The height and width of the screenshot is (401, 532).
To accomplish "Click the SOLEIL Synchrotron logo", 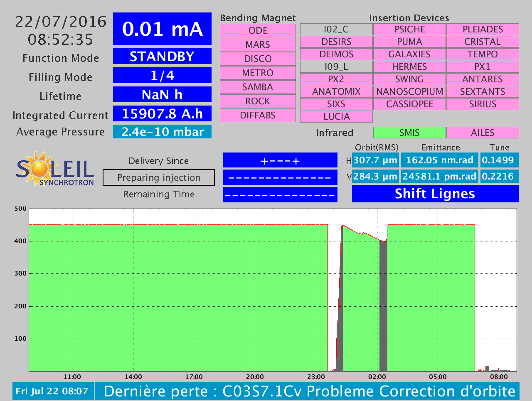I will click(x=55, y=169).
